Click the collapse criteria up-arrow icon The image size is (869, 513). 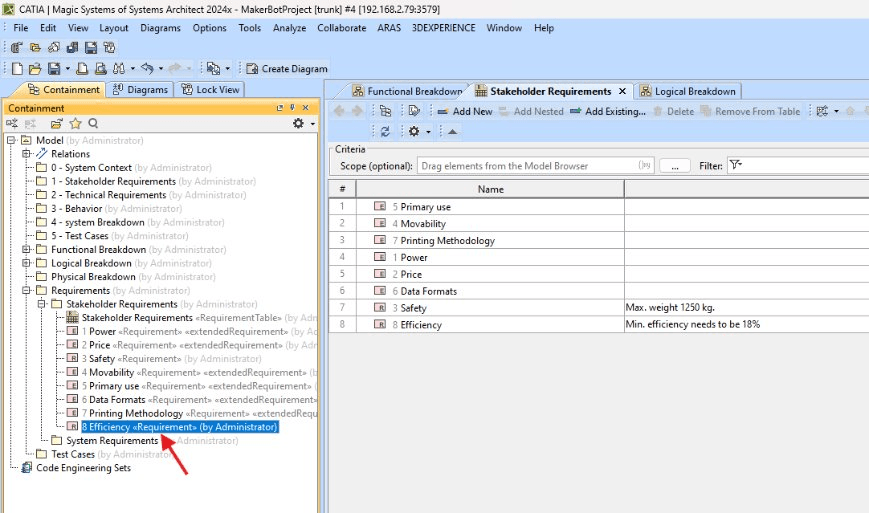point(452,131)
